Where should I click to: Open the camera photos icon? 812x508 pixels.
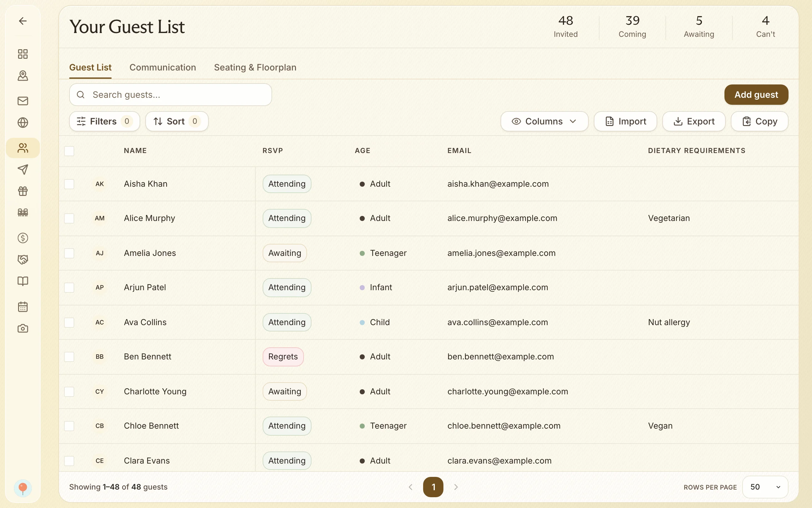[23, 328]
